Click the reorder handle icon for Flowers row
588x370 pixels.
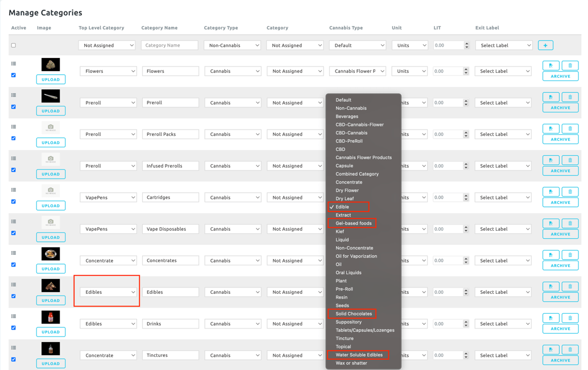(14, 64)
